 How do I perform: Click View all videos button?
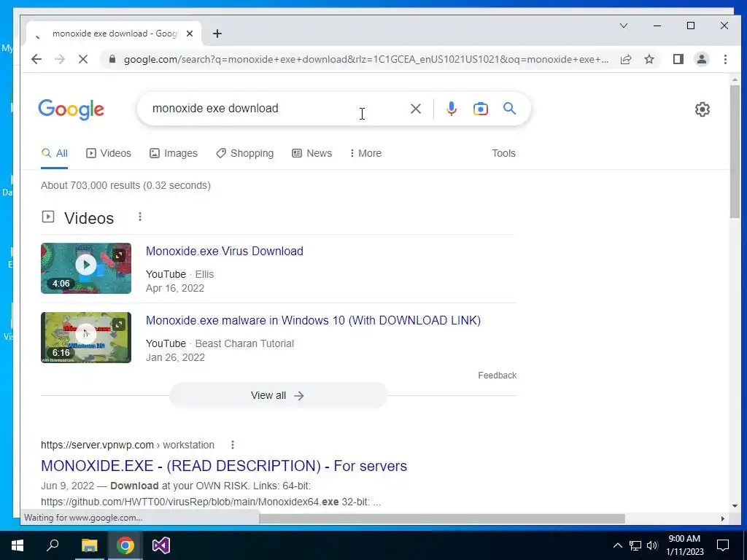[278, 395]
